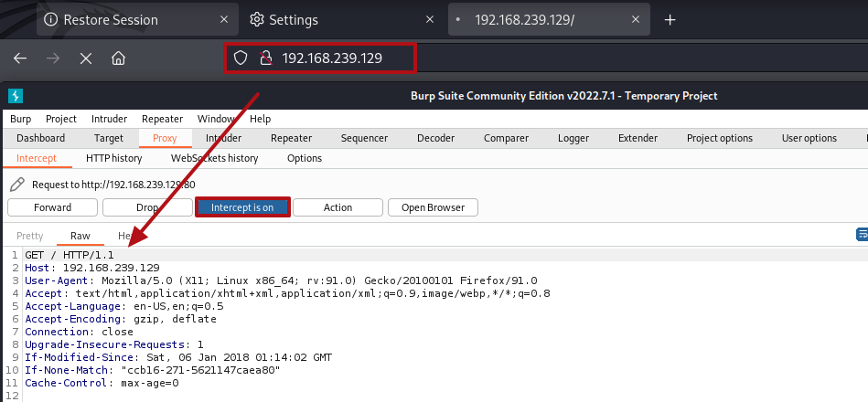This screenshot has height=402, width=868.
Task: Click the If-None-Match header line
Action: 152,370
